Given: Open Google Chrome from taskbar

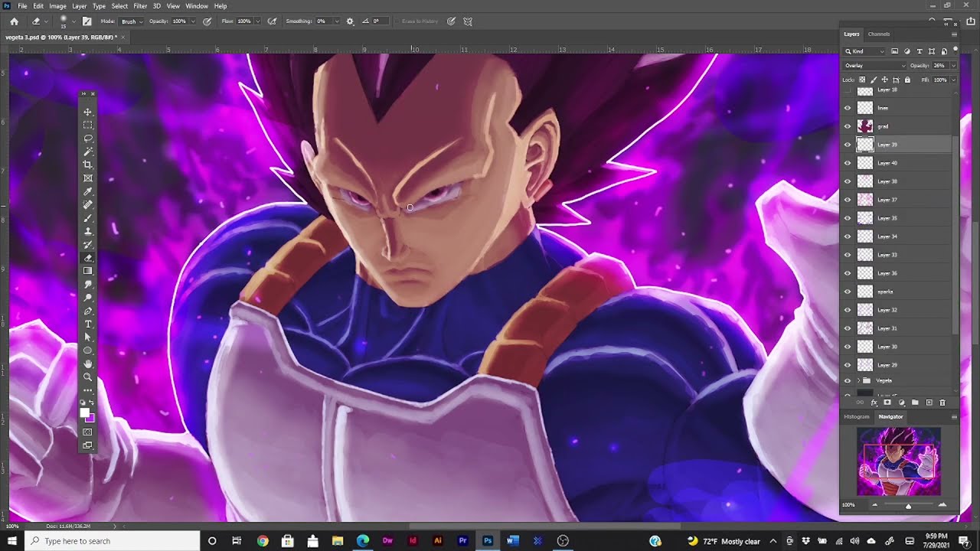Looking at the screenshot, I should (263, 541).
